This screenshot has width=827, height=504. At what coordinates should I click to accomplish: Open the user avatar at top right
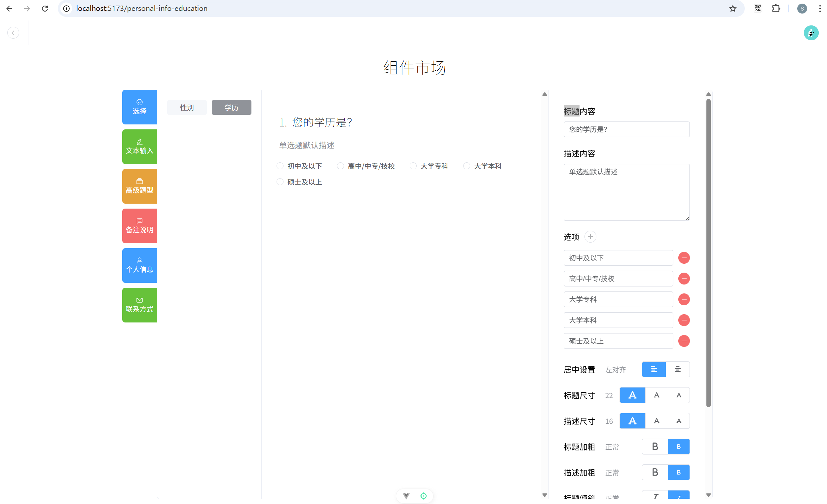point(810,33)
